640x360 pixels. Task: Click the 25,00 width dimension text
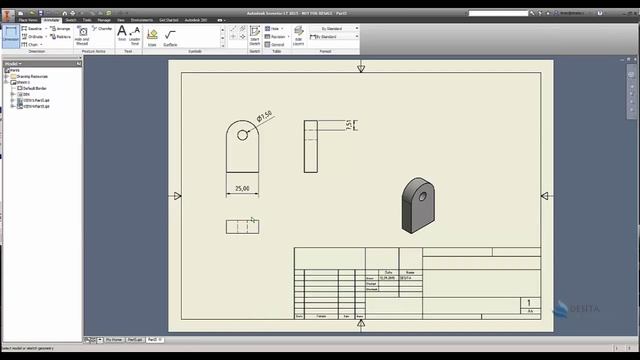(x=242, y=188)
